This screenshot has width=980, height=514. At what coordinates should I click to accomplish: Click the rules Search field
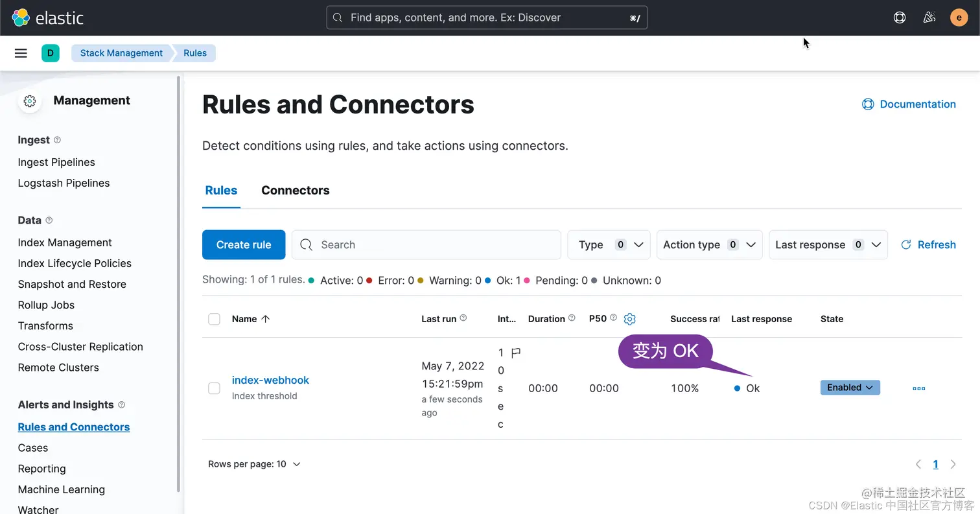point(426,244)
